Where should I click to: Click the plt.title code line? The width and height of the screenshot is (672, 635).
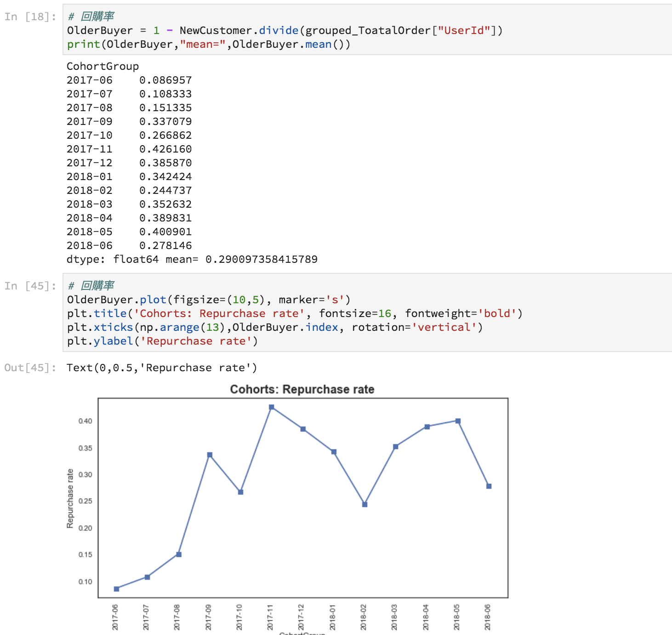[295, 313]
